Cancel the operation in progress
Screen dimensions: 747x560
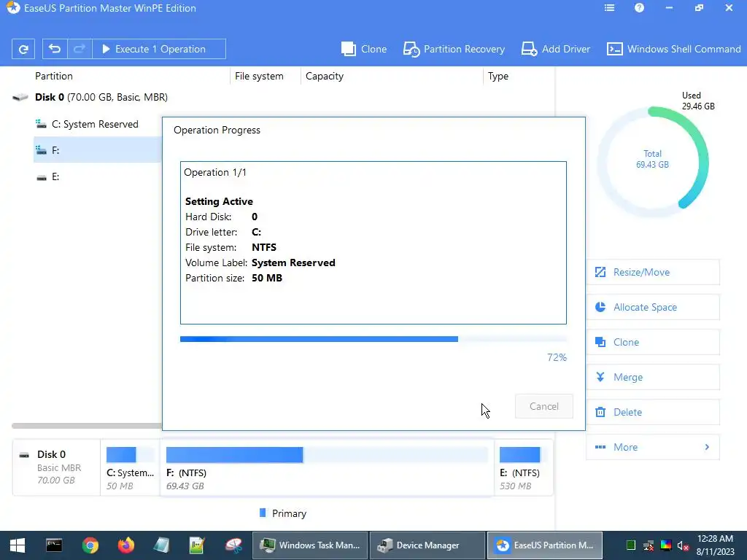pos(543,406)
